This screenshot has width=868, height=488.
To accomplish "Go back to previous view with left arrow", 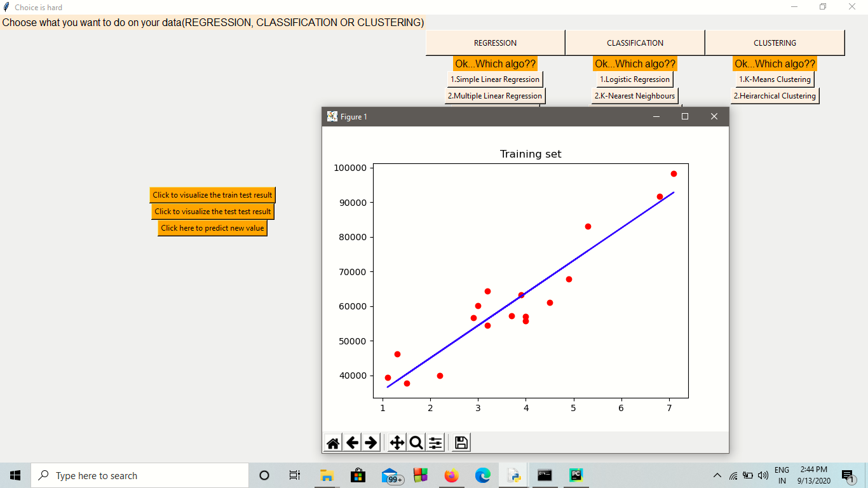I will point(353,442).
